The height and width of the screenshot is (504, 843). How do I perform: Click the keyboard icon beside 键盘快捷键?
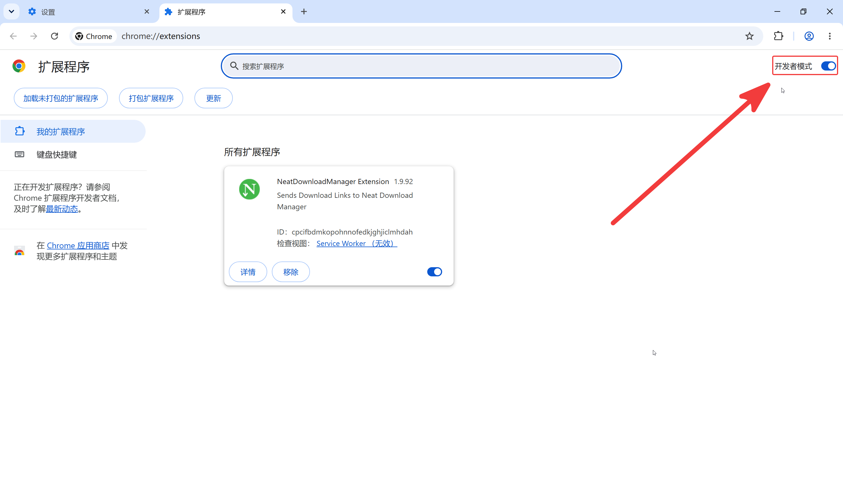pos(19,155)
